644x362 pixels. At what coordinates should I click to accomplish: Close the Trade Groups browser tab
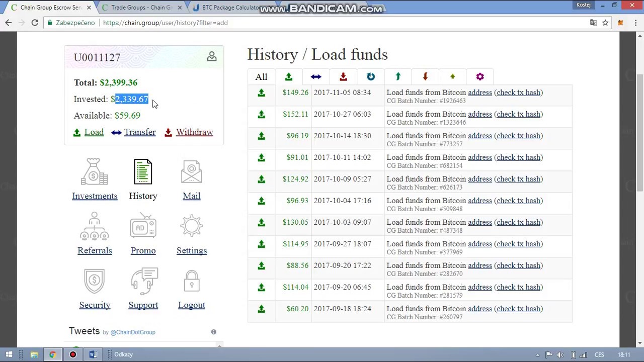(x=180, y=8)
